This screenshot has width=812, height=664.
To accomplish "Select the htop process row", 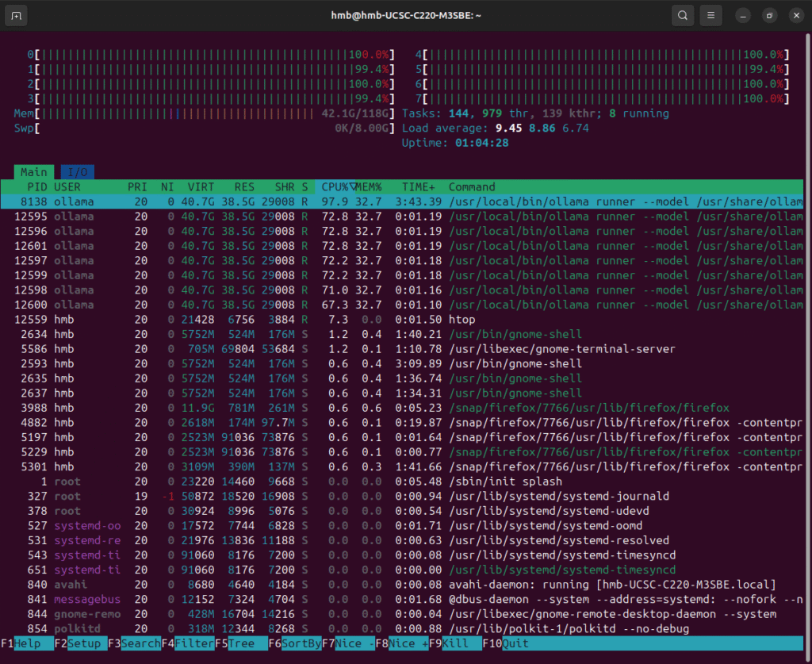I will tap(396, 320).
